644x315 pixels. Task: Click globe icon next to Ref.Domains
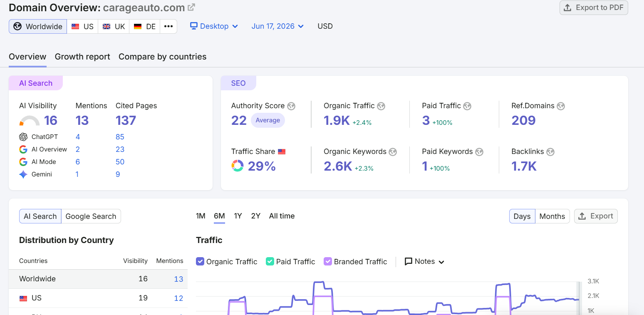(x=561, y=106)
